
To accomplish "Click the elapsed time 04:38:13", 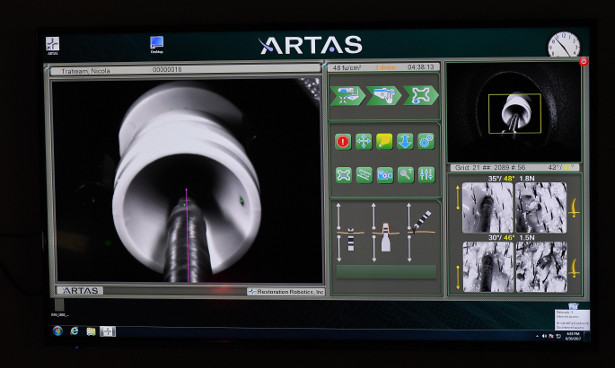I will pos(420,67).
